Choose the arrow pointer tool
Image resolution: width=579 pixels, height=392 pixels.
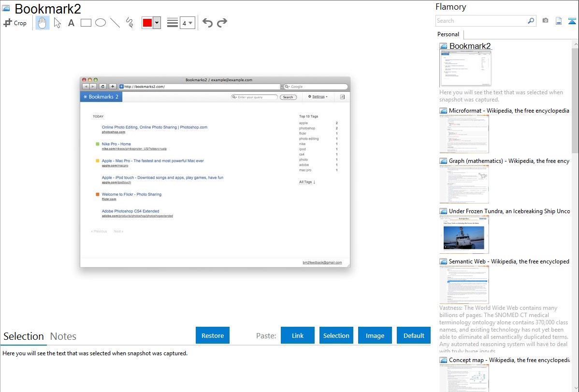pos(57,23)
